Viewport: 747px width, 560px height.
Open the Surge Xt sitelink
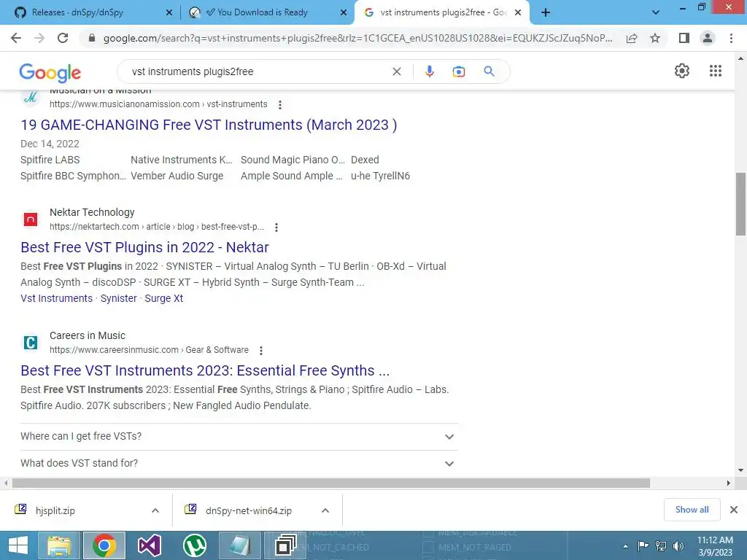[x=164, y=298]
